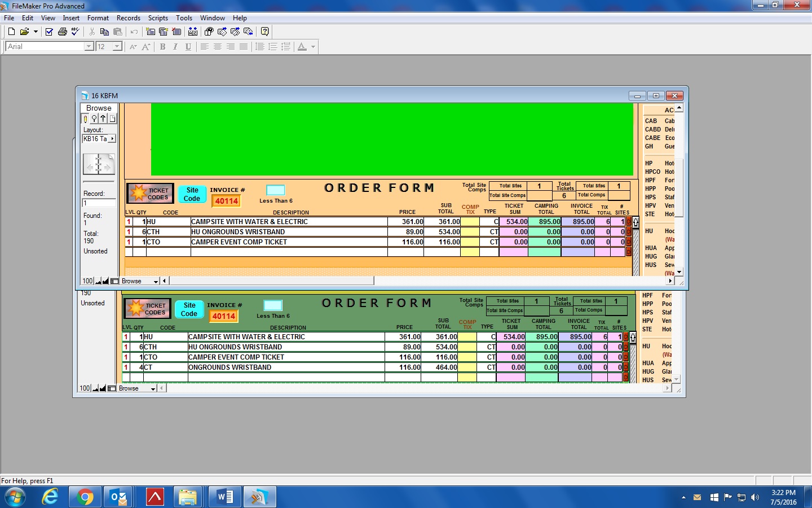Image resolution: width=812 pixels, height=508 pixels.
Task: Click zoom out icon in front window status bar
Action: click(98, 281)
